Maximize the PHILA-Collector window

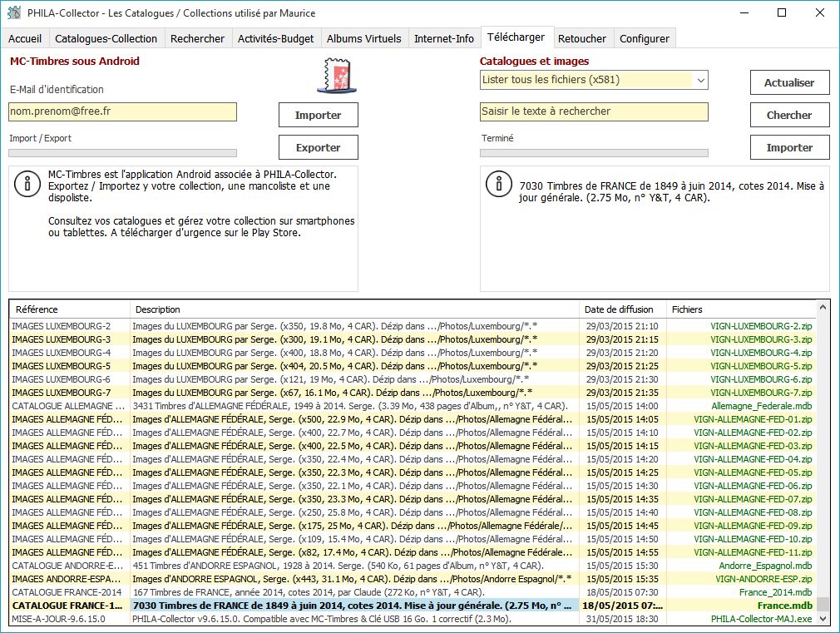(782, 12)
